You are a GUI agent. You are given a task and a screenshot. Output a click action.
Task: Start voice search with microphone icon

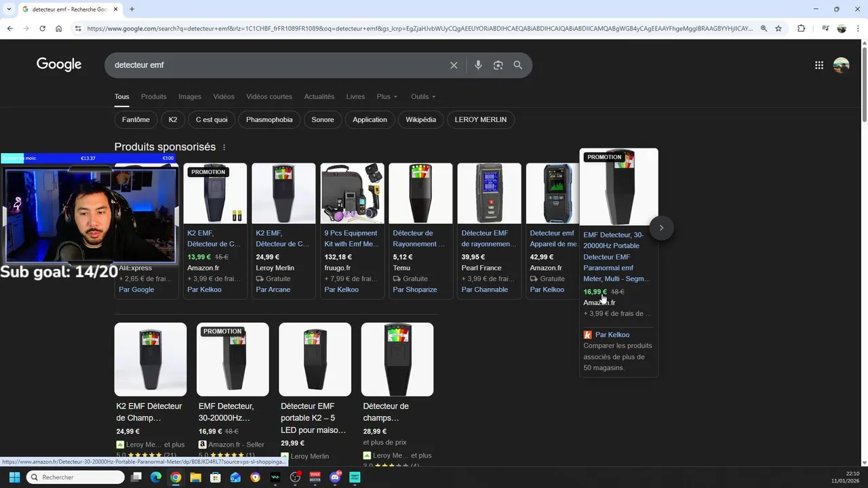click(x=478, y=65)
